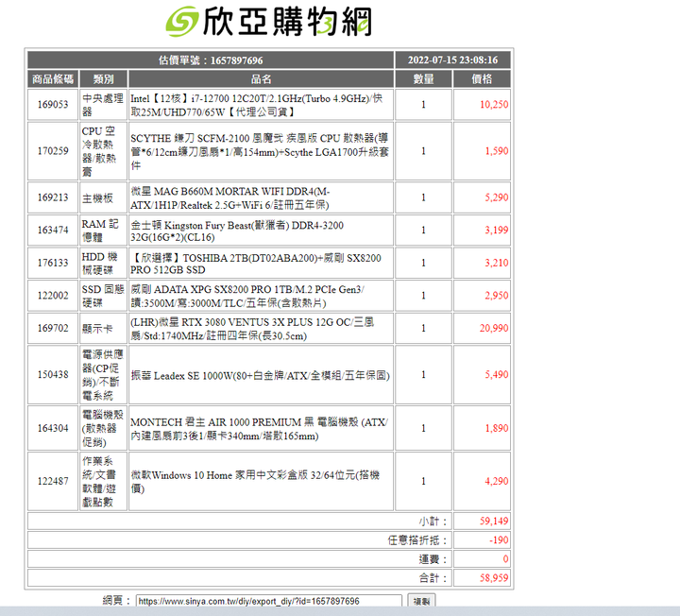The image size is (680, 616).
Task: Click product code 150438
Action: tap(53, 374)
